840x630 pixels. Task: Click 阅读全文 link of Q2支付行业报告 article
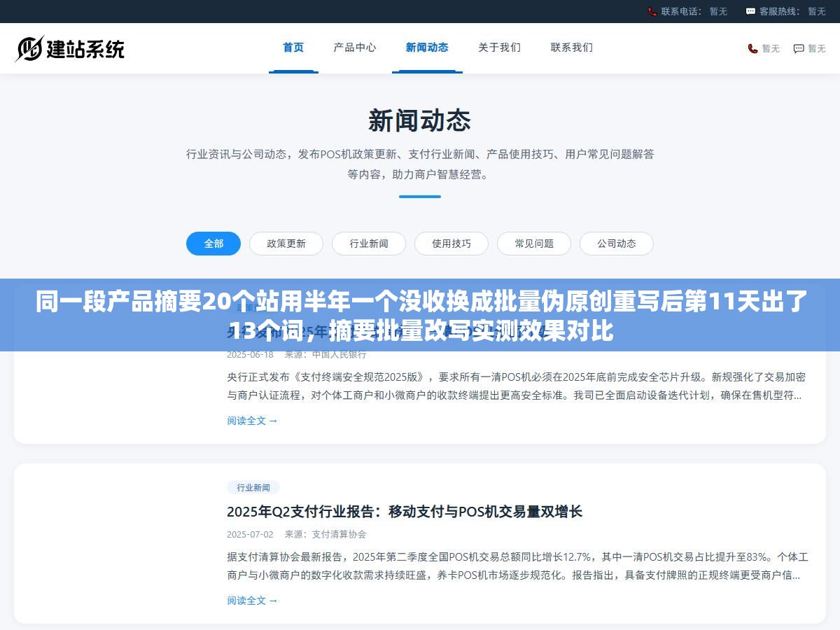tap(252, 601)
